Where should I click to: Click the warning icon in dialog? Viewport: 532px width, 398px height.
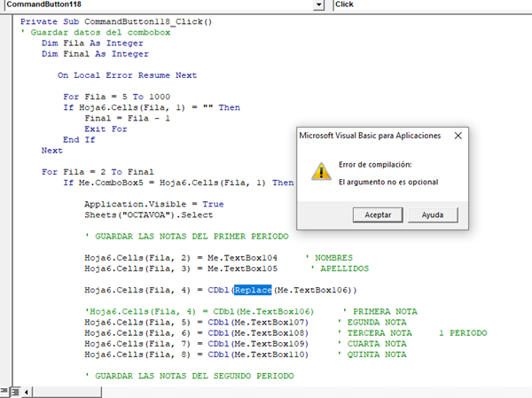point(321,171)
